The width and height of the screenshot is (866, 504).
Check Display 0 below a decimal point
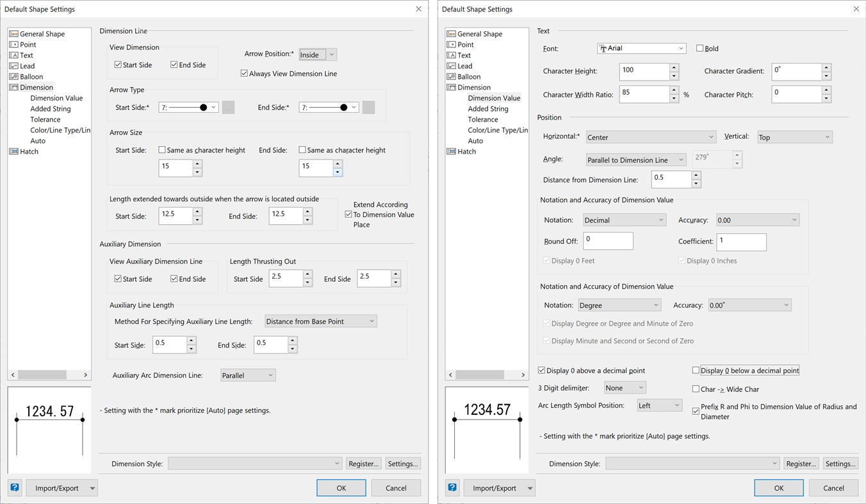tap(696, 370)
